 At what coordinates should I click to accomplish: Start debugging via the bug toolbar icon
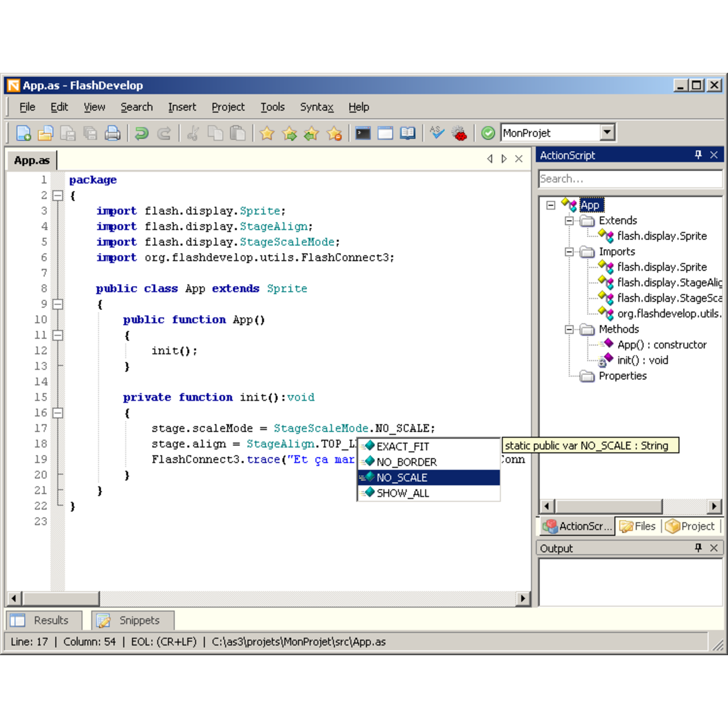click(x=460, y=133)
